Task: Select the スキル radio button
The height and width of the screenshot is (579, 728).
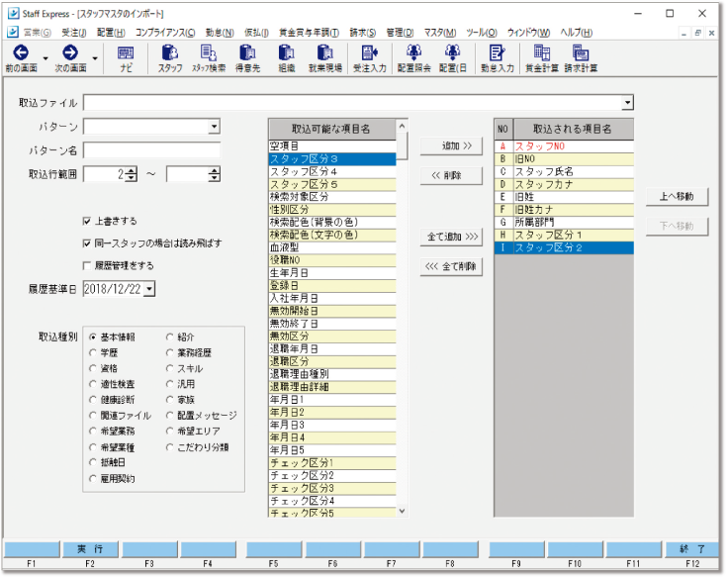Action: point(170,368)
